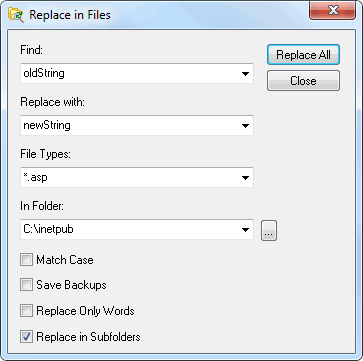This screenshot has height=361, width=363.
Task: Click the Close button below Replace All
Action: coord(303,81)
